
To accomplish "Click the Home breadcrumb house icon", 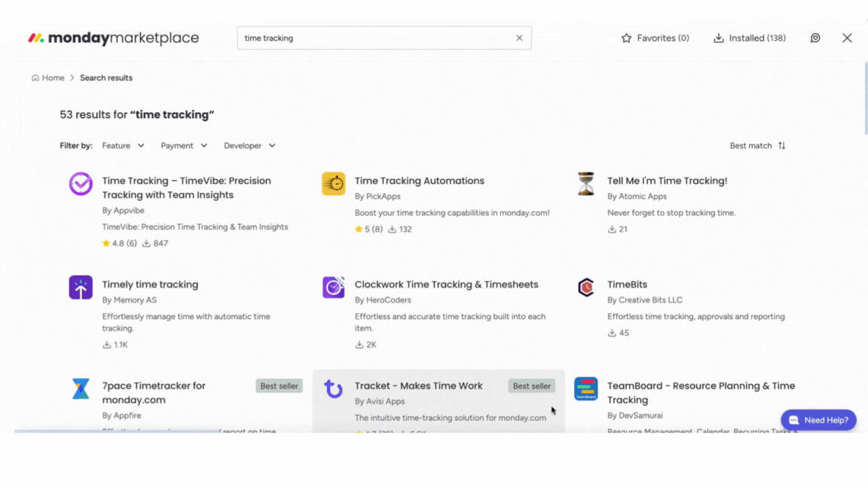I will click(35, 78).
